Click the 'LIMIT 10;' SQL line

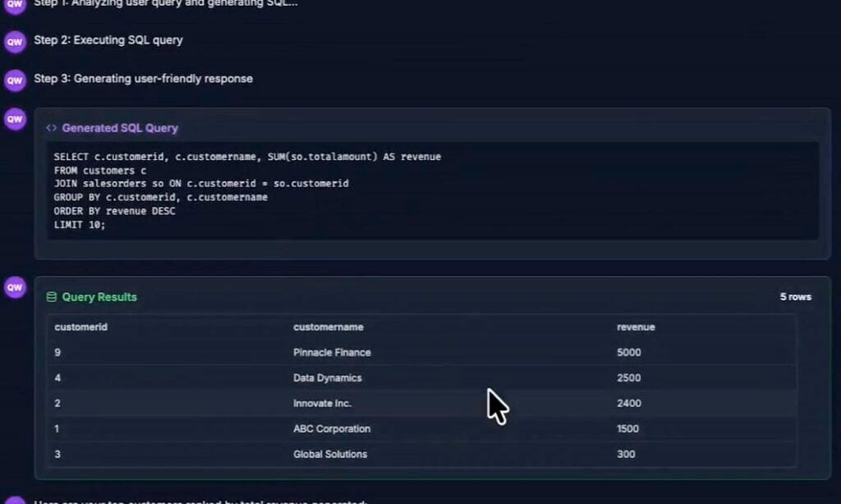point(80,225)
